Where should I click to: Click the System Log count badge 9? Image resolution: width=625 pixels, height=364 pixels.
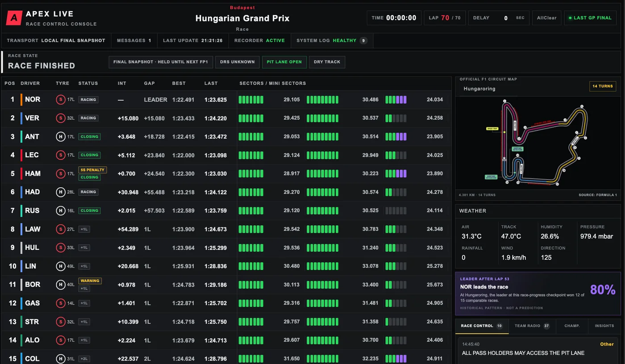pos(363,41)
